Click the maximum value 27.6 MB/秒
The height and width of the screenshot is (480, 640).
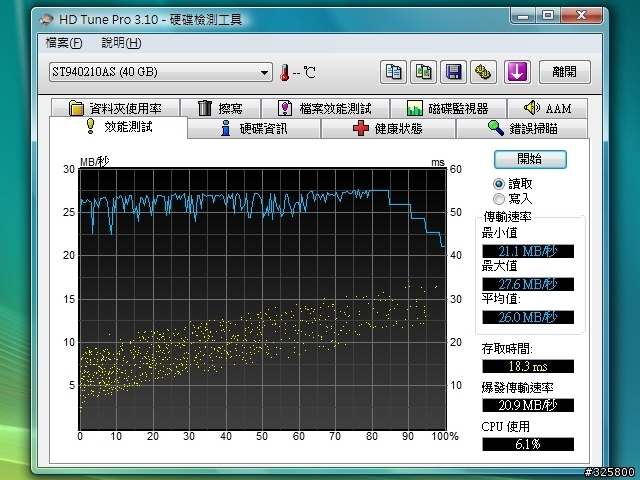(528, 284)
